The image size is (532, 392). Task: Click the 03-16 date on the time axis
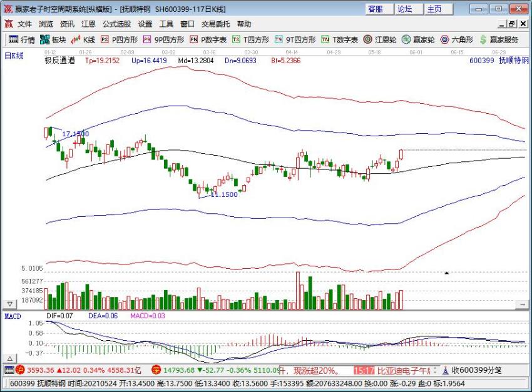(x=209, y=53)
